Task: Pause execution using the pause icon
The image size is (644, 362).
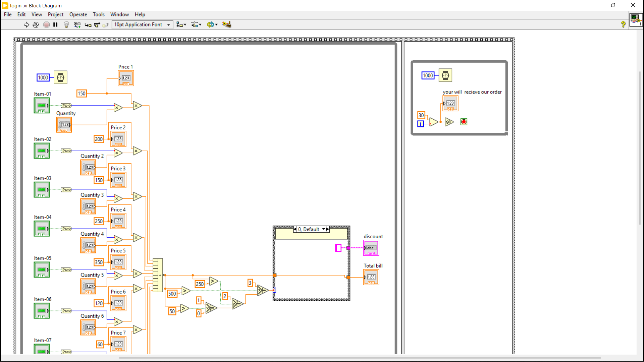Action: [56, 24]
